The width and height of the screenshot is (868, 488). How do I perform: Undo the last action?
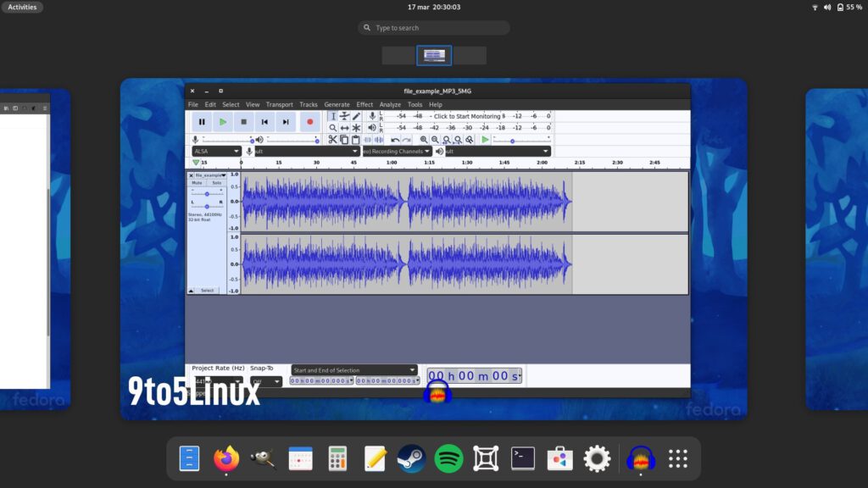click(x=395, y=140)
